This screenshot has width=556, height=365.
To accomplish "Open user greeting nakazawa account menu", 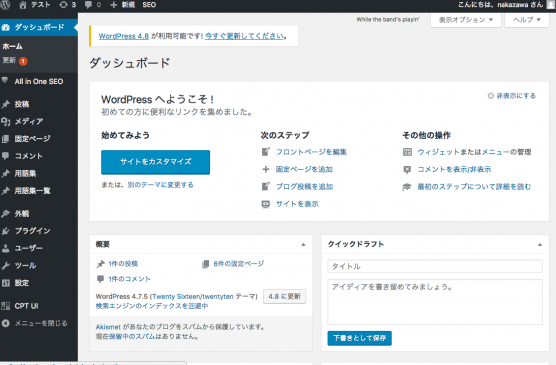I will point(505,5).
